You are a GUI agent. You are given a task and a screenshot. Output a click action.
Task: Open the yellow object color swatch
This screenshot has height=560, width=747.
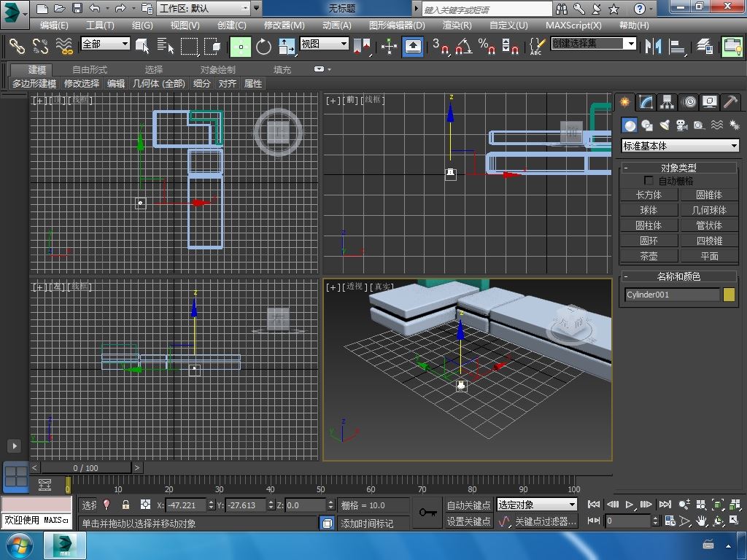(729, 295)
